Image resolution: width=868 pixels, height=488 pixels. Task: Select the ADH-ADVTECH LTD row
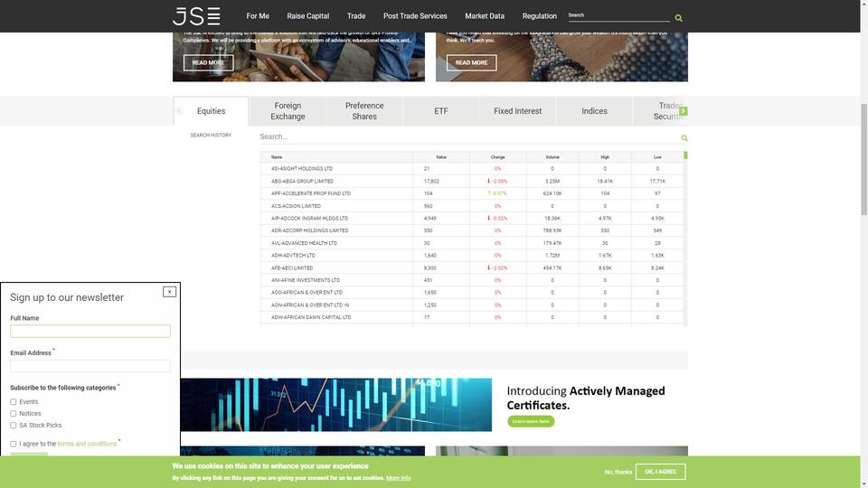(x=472, y=256)
